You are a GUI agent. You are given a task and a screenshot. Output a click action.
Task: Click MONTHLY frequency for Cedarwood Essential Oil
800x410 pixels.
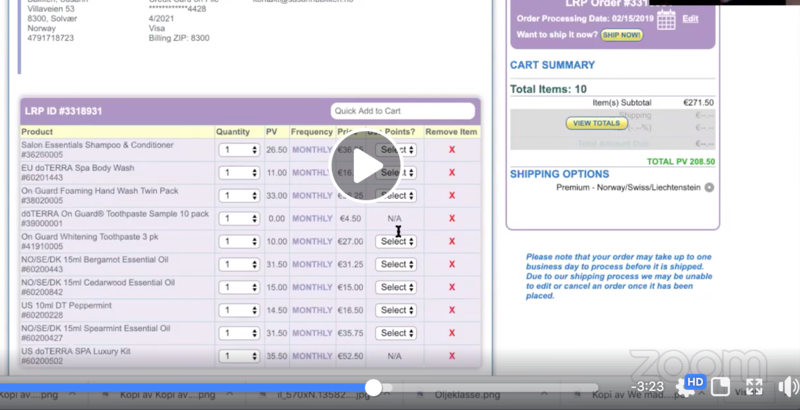312,287
